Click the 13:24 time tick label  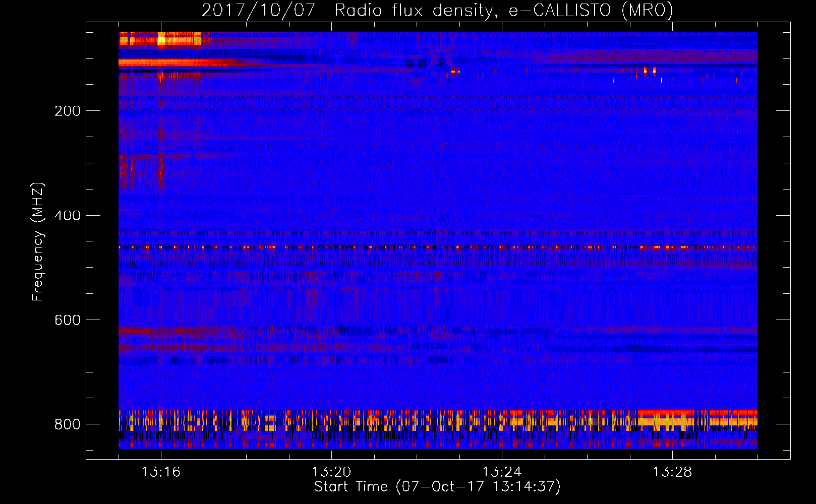pos(502,472)
